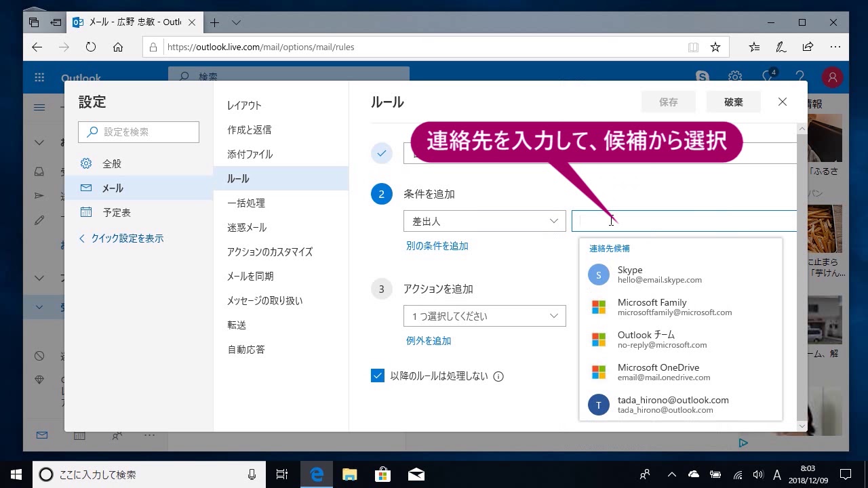Click the add notes pen icon

tap(781, 47)
